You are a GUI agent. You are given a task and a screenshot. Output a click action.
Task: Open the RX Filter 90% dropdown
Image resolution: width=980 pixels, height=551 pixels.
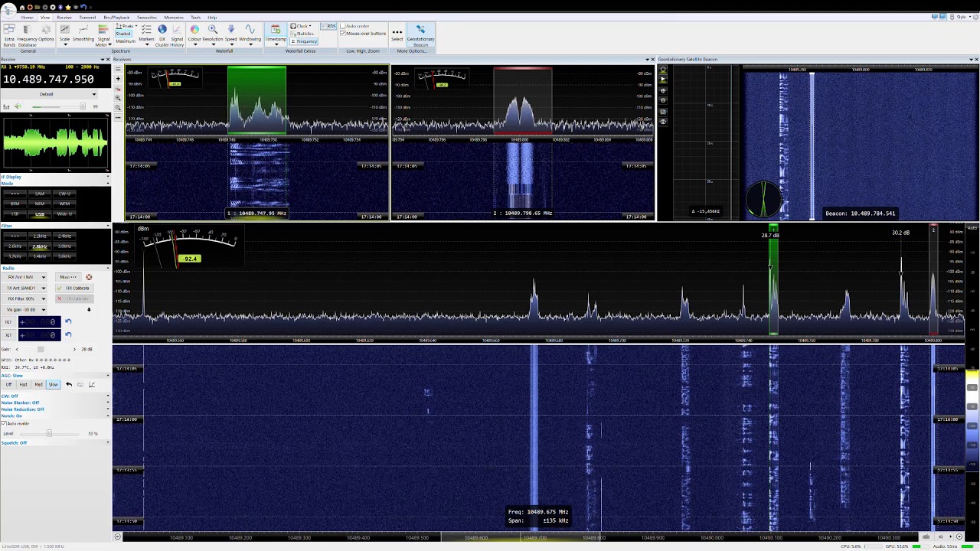pyautogui.click(x=26, y=298)
